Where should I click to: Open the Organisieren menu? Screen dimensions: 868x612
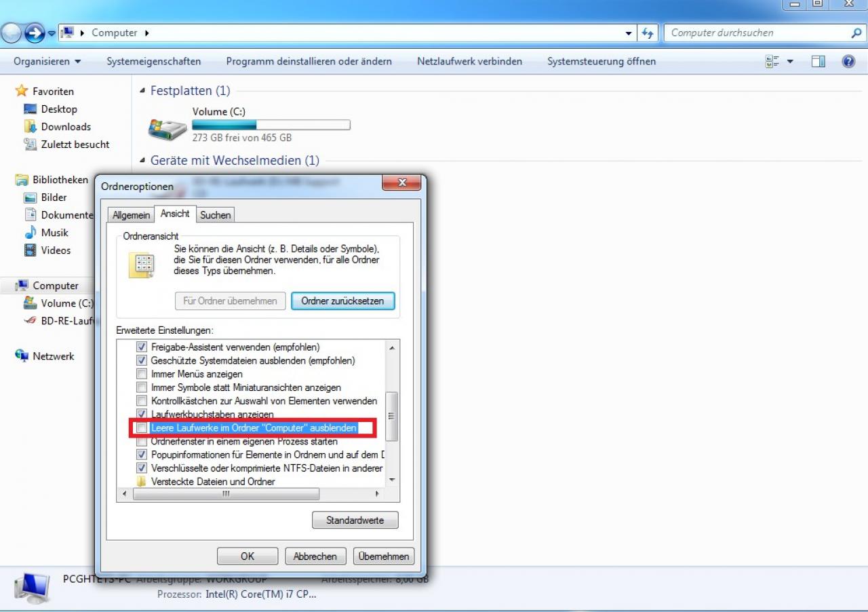point(47,61)
